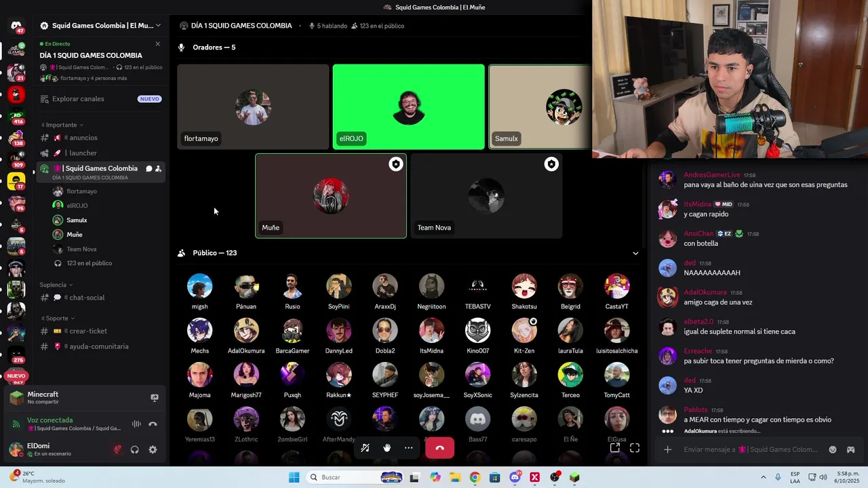This screenshot has height=488, width=868.
Task: Toggle raise hand request to speak
Action: click(x=387, y=448)
